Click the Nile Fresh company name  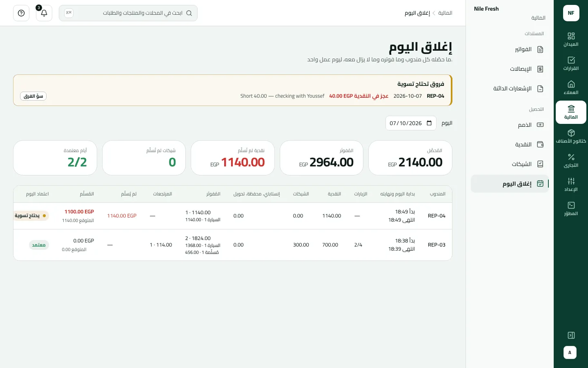(x=486, y=9)
